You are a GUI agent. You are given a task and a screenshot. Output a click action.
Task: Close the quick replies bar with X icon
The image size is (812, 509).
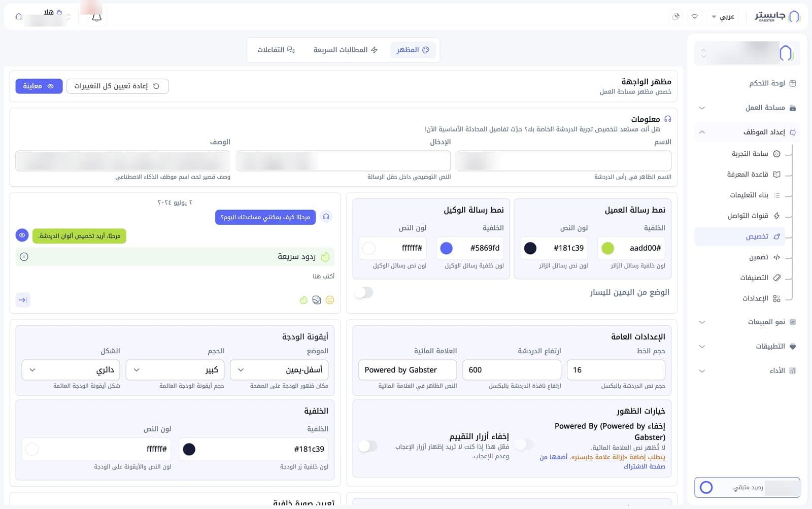pos(24,257)
